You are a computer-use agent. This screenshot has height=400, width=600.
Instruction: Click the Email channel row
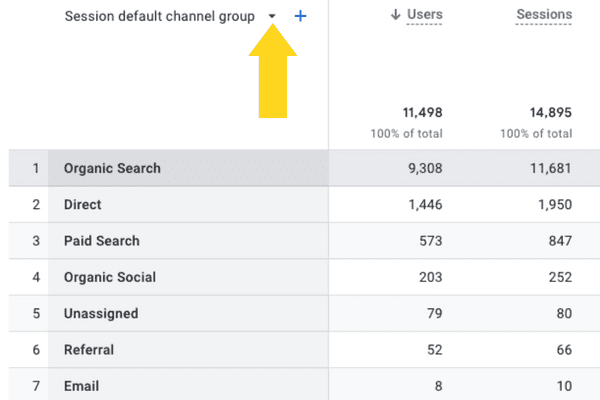pyautogui.click(x=81, y=386)
